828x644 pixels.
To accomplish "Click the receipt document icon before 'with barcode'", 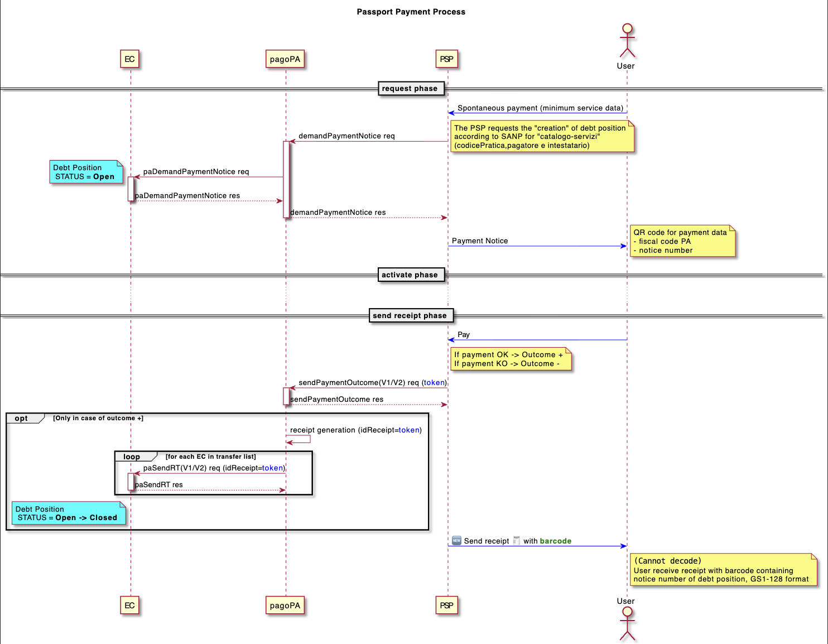I will coord(517,541).
